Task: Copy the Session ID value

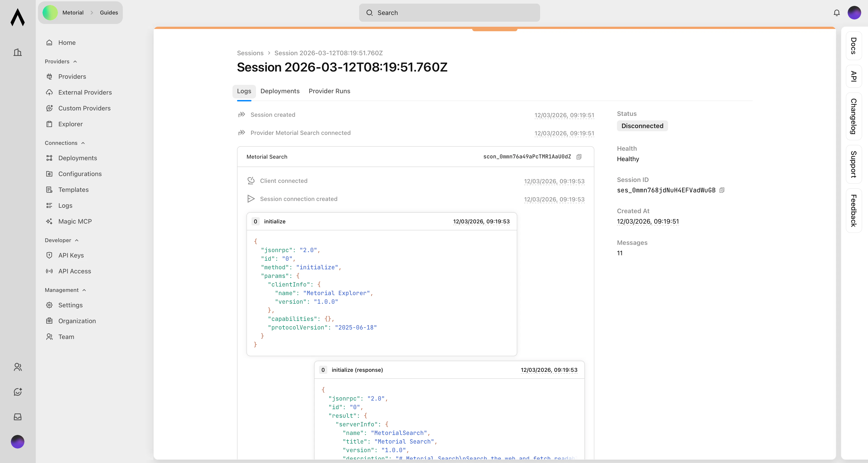Action: (722, 190)
